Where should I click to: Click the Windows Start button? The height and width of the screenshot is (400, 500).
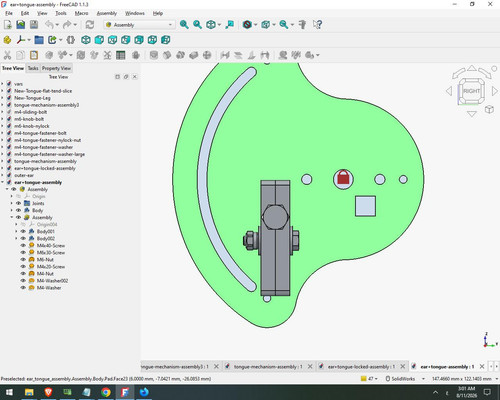(x=9, y=392)
